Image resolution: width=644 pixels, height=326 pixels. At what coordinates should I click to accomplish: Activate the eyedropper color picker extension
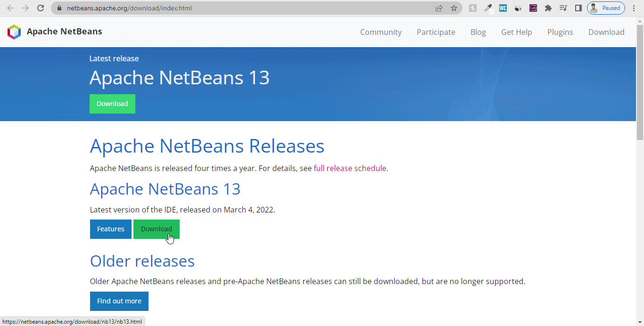488,8
